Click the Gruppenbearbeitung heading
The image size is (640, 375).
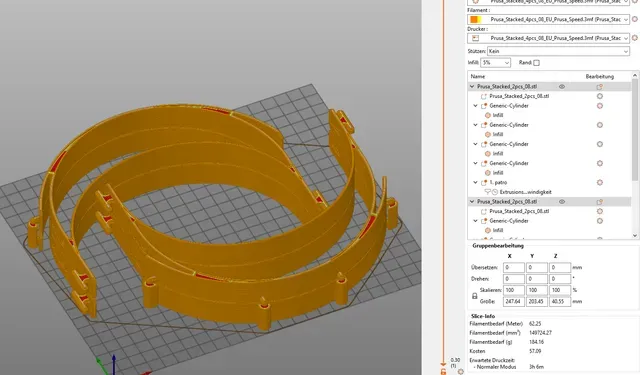tap(498, 246)
